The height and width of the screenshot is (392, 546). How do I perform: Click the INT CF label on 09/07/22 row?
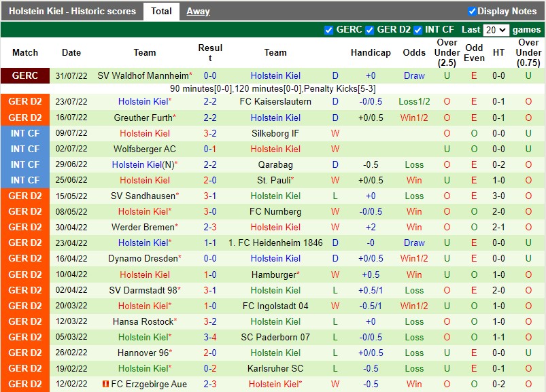click(25, 133)
